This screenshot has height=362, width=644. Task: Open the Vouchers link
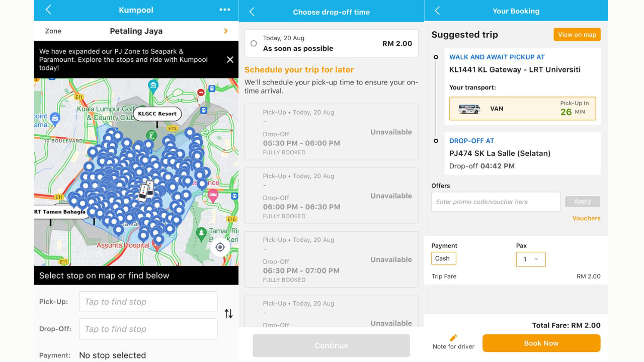[x=586, y=218]
